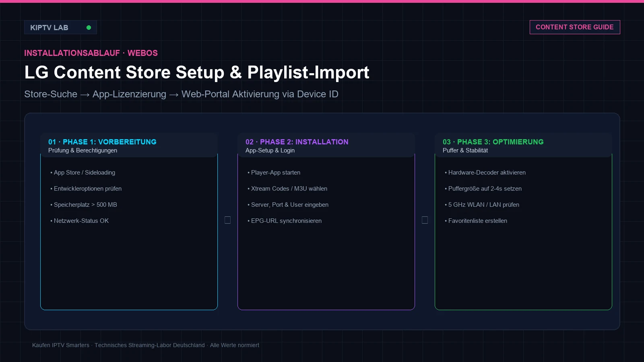Click 'Prüfung & Berechtigungen' subtitle

point(83,150)
